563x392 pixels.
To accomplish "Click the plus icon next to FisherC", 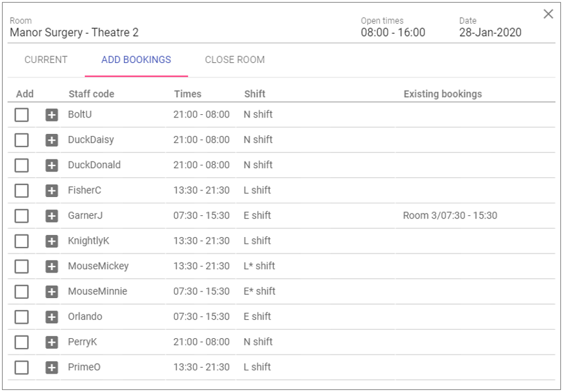I will (x=52, y=190).
